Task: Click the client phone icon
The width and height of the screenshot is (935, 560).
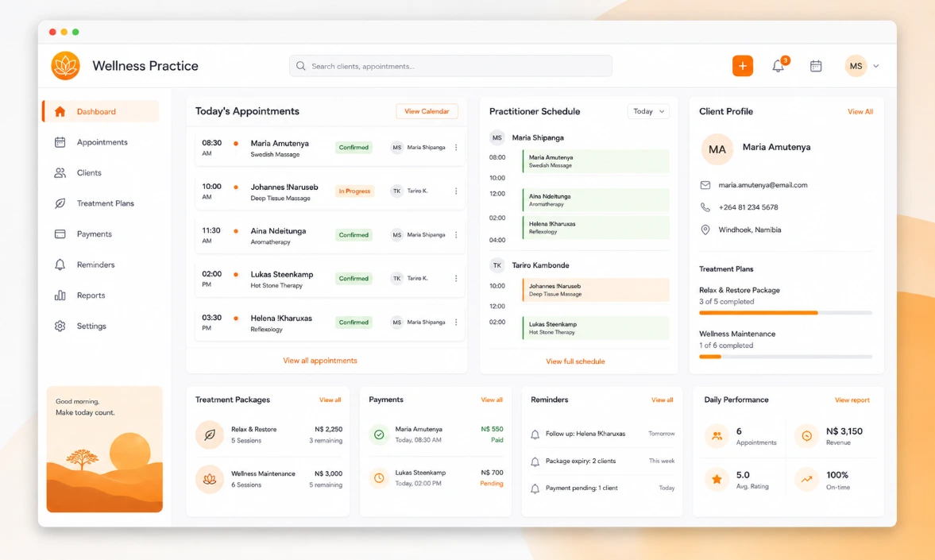Action: [705, 207]
